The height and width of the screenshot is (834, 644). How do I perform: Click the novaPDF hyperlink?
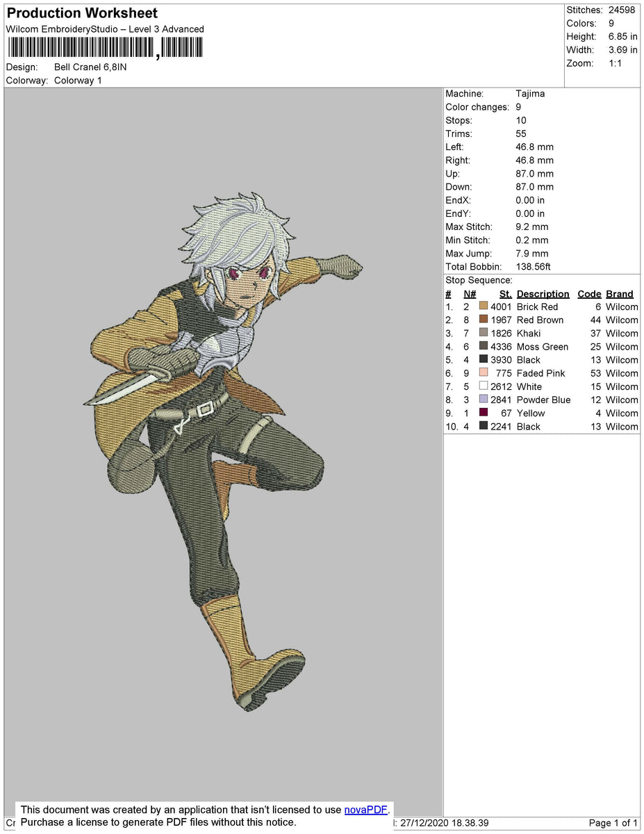365,810
